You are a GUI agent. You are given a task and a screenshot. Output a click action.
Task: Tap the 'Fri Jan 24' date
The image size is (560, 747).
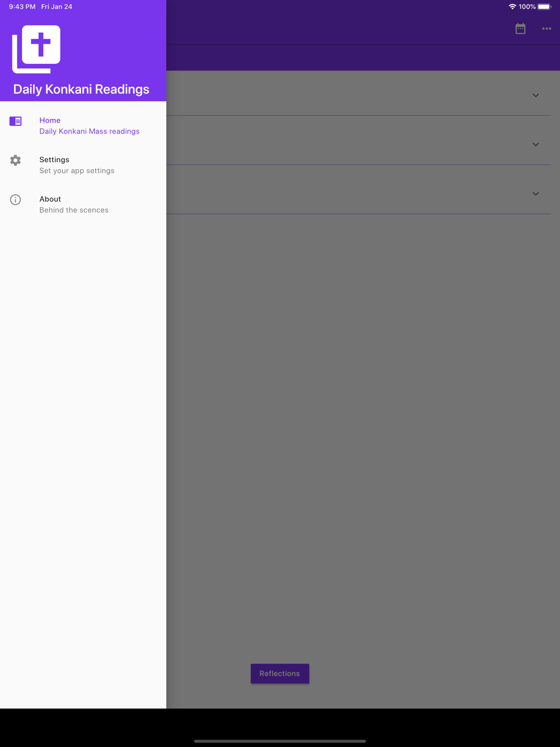tap(57, 7)
